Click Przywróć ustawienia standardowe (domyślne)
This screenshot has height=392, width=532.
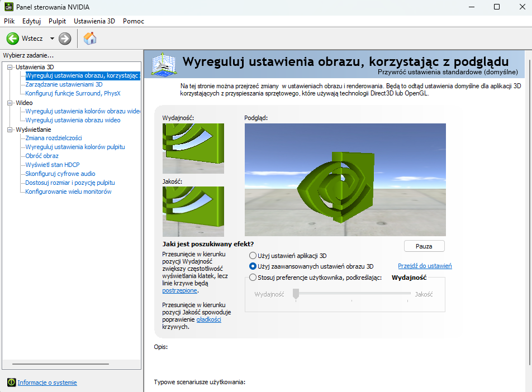pyautogui.click(x=448, y=72)
